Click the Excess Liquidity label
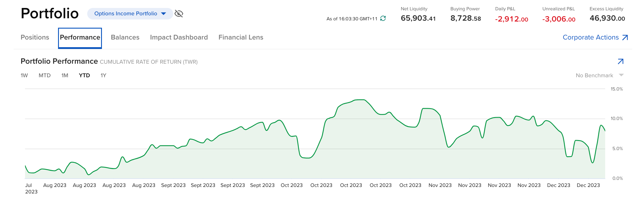Viewport: 644px width, 207px height. point(606,9)
